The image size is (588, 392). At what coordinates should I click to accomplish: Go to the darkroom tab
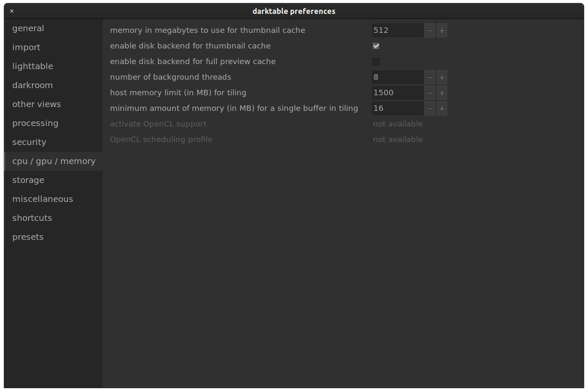click(x=54, y=85)
